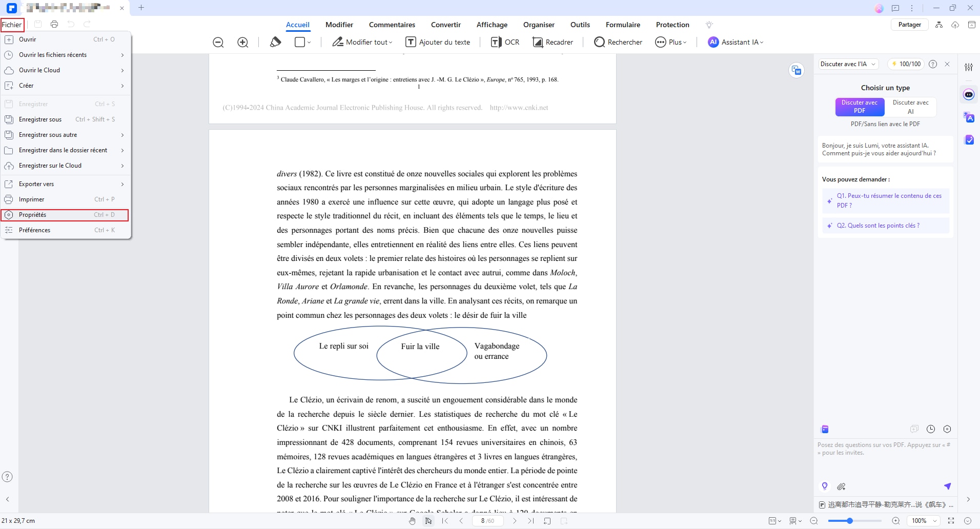Screen dimensions: 980x529
Task: Click Q2 points clés suggestion
Action: click(x=886, y=226)
